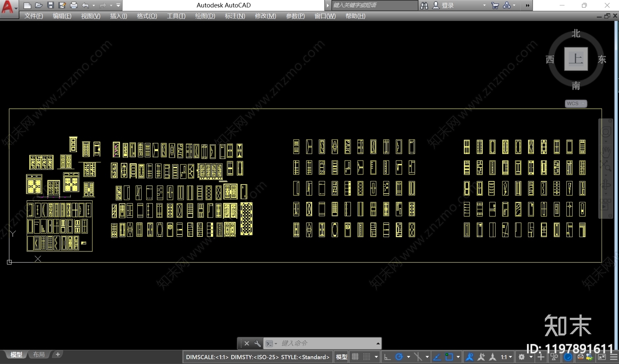Add a new layout with the plus button
The height and width of the screenshot is (364, 619).
pyautogui.click(x=58, y=354)
